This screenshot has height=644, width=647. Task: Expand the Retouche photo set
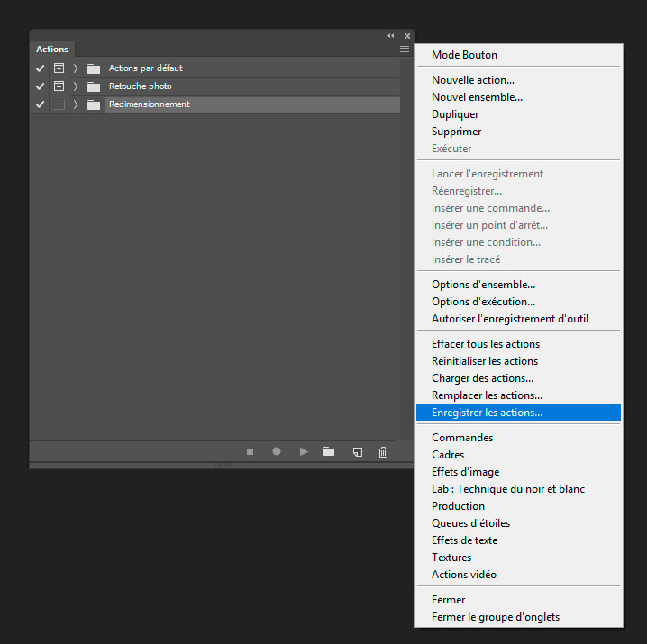[76, 86]
